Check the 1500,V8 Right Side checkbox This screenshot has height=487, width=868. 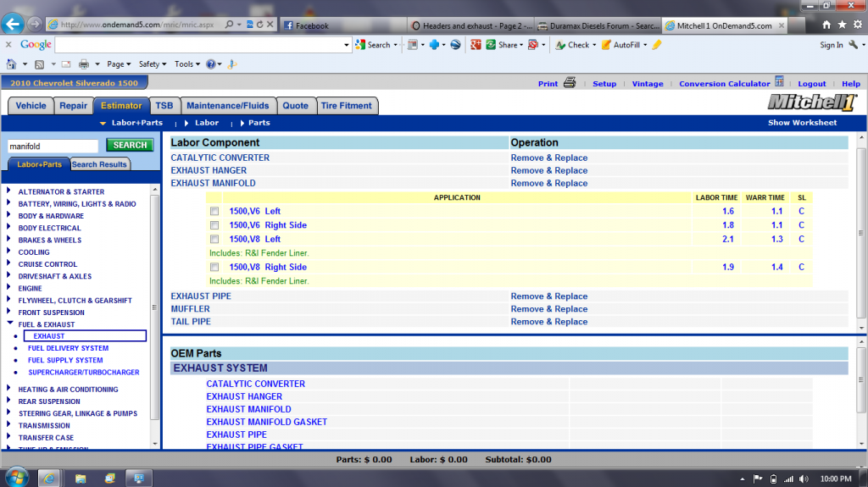pos(214,267)
